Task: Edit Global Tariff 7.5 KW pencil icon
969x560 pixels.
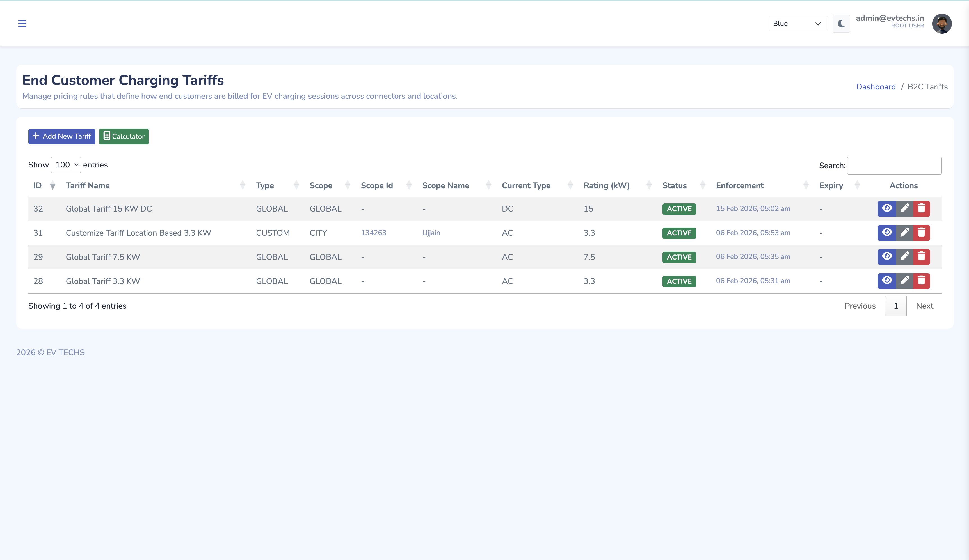Action: 904,256
